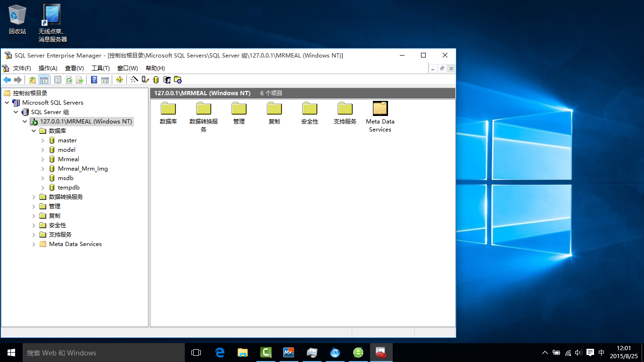Click the new database cylinder toolbar icon
Viewport: 644px width, 362px height.
point(156,80)
